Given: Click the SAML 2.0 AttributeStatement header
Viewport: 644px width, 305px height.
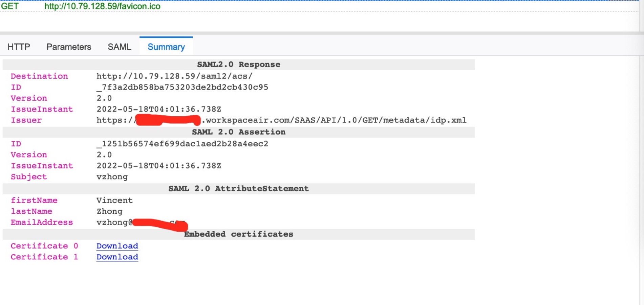Looking at the screenshot, I should tap(238, 188).
